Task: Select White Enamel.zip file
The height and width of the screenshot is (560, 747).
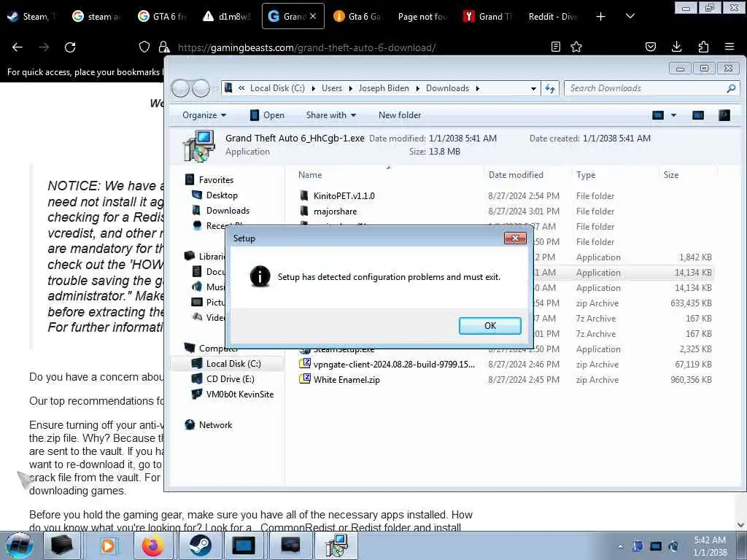Action: pos(347,379)
